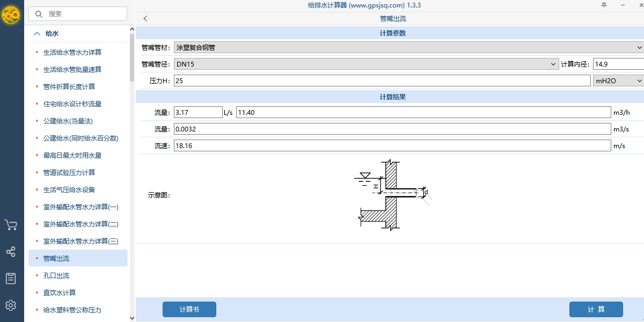Select 孔口出流 in the sidebar
Screen dimensions: 644x322
[x=57, y=275]
